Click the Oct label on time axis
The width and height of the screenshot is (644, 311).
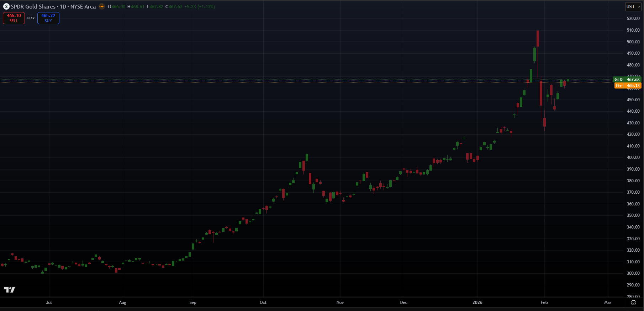tap(263, 302)
